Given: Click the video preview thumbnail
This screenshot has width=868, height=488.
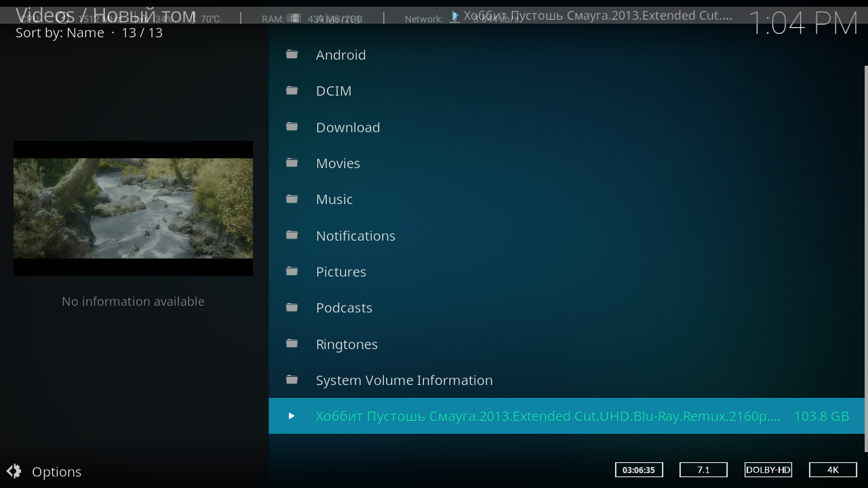Looking at the screenshot, I should pos(133,208).
